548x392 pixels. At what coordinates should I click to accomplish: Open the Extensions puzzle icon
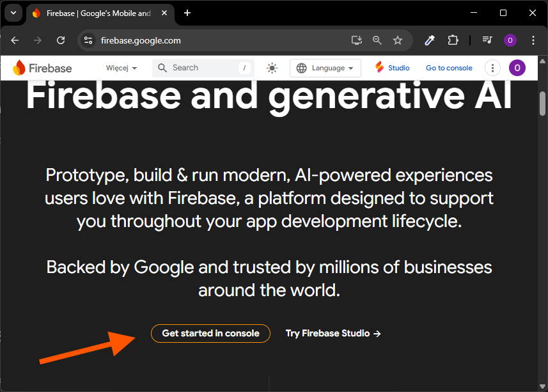pyautogui.click(x=453, y=40)
